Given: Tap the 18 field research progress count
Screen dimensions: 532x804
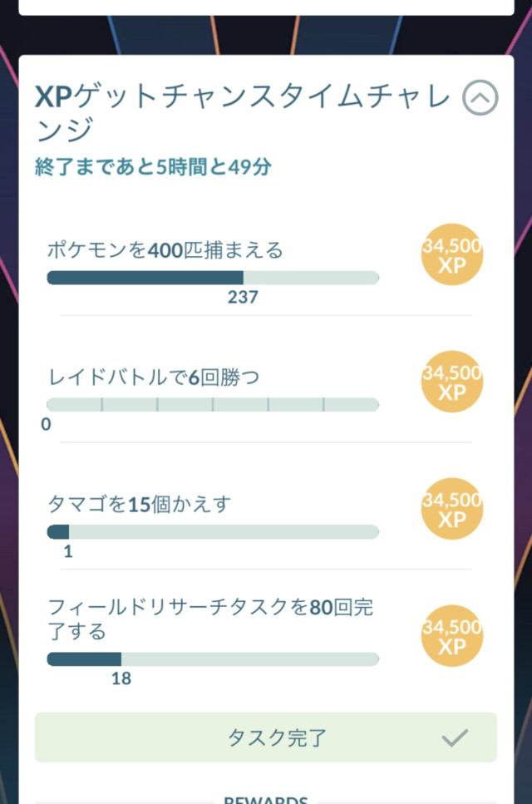Looking at the screenshot, I should pos(121,678).
